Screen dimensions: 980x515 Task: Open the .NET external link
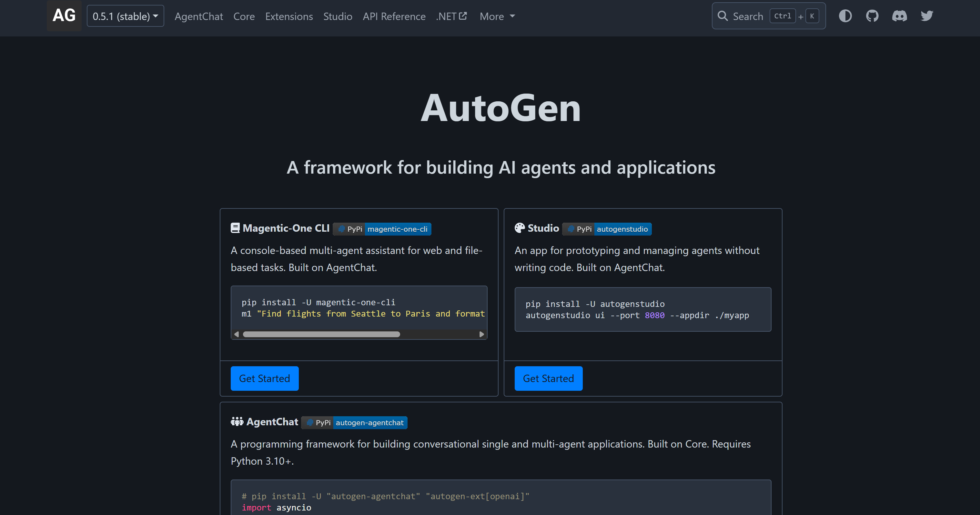(x=451, y=16)
